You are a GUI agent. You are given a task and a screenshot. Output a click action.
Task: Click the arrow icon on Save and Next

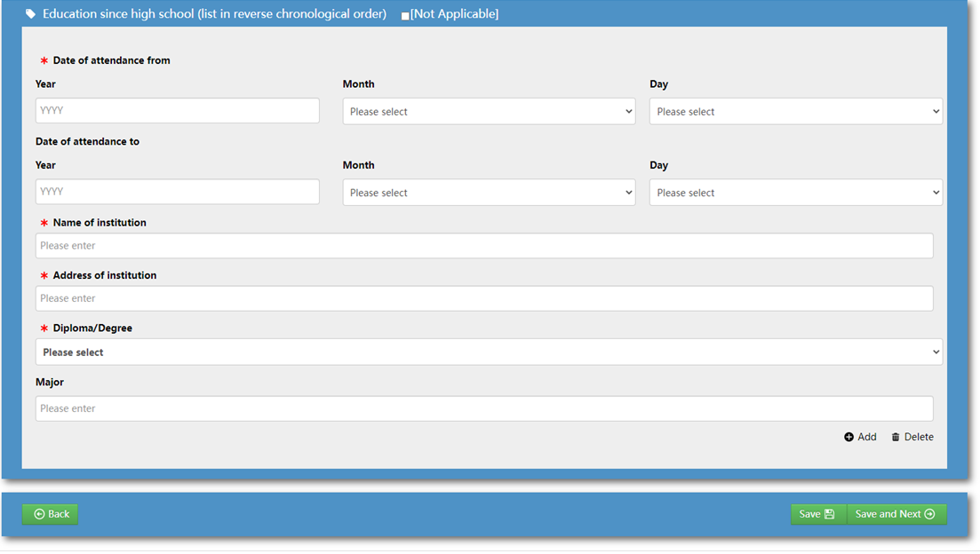(929, 514)
